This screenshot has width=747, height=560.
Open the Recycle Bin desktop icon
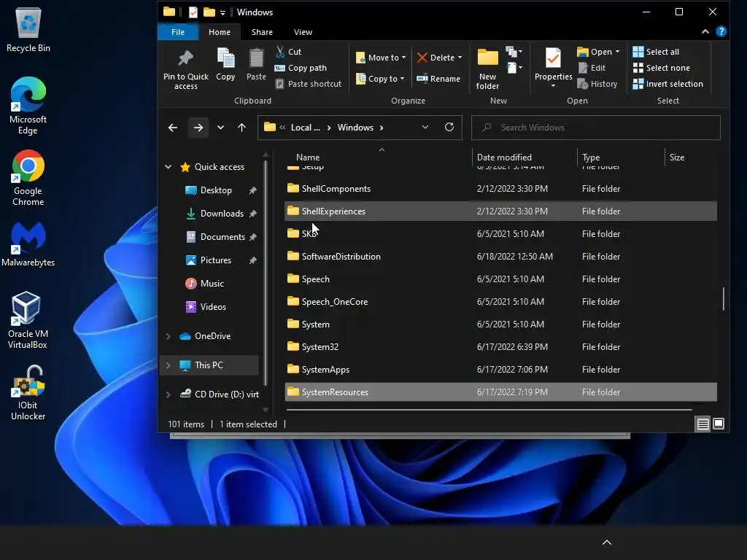click(x=28, y=29)
